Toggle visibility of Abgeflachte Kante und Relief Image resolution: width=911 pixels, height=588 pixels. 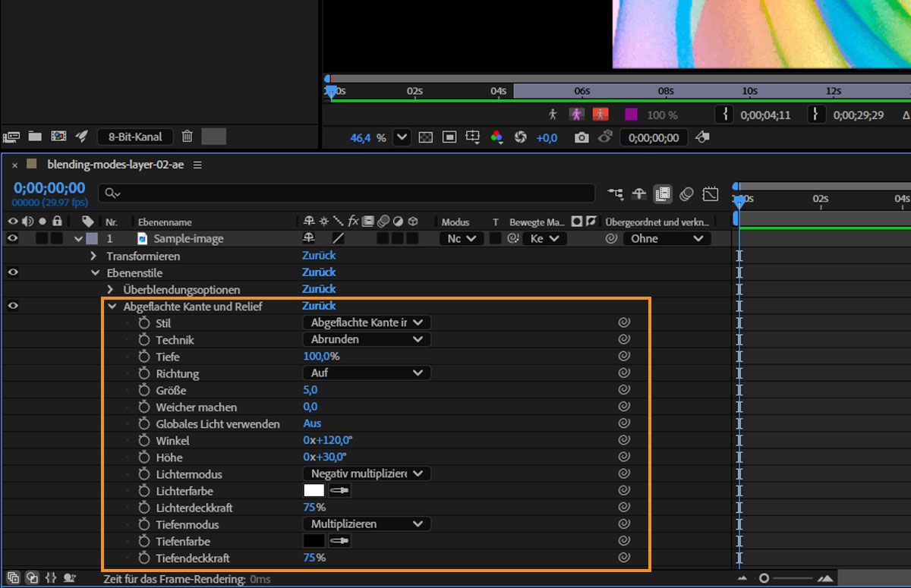pos(12,306)
